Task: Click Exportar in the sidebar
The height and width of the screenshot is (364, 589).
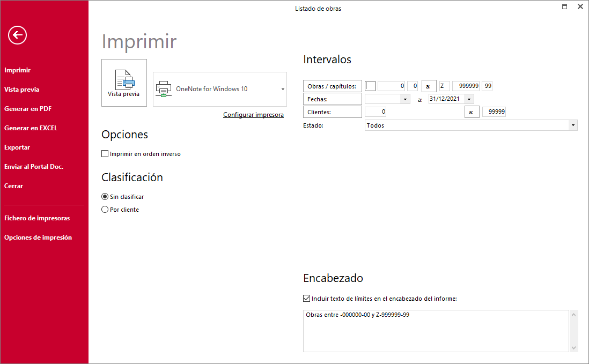Action: click(17, 147)
